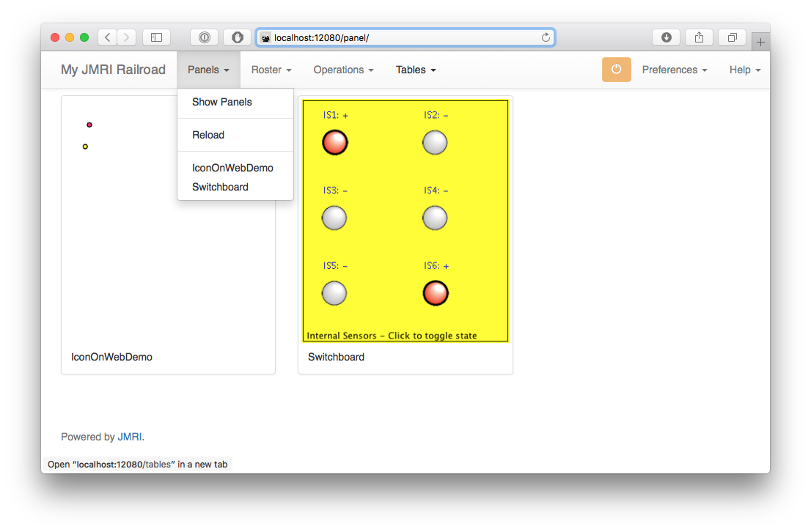This screenshot has height=532, width=811.
Task: Open the Preferences dropdown
Action: coord(674,70)
